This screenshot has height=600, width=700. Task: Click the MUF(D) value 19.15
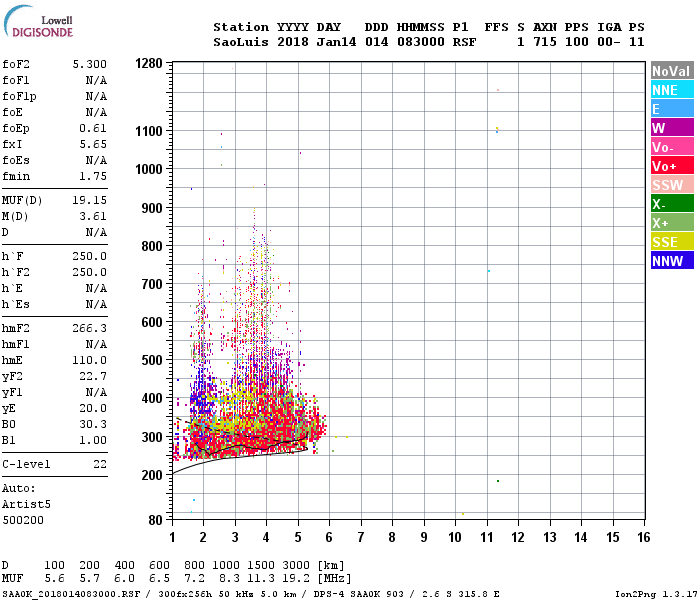(90, 200)
